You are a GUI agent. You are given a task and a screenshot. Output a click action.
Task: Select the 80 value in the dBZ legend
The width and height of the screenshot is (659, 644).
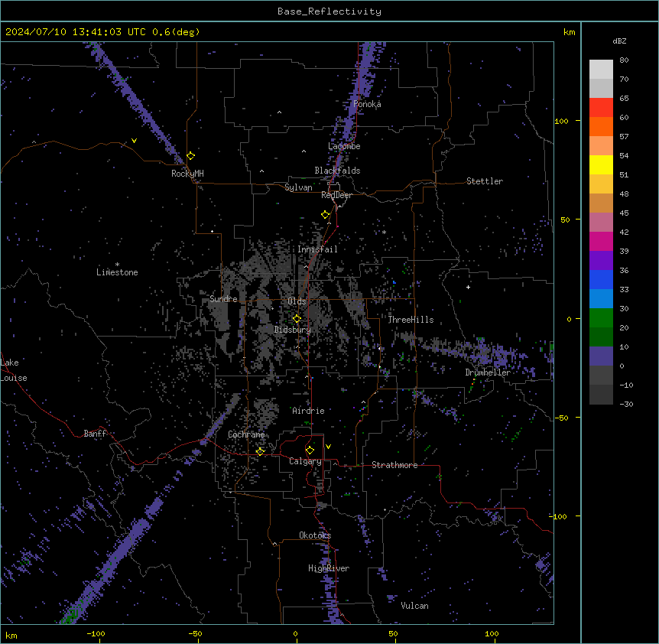pyautogui.click(x=624, y=60)
